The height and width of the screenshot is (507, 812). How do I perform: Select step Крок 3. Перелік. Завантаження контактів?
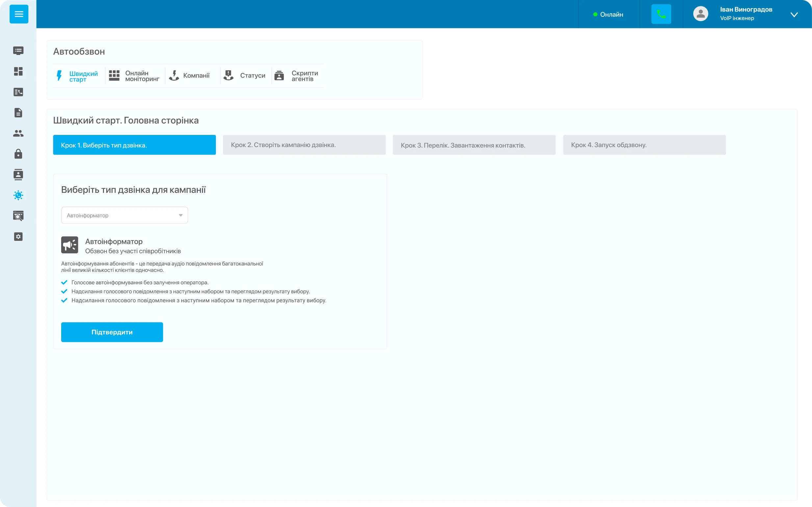[x=474, y=145]
